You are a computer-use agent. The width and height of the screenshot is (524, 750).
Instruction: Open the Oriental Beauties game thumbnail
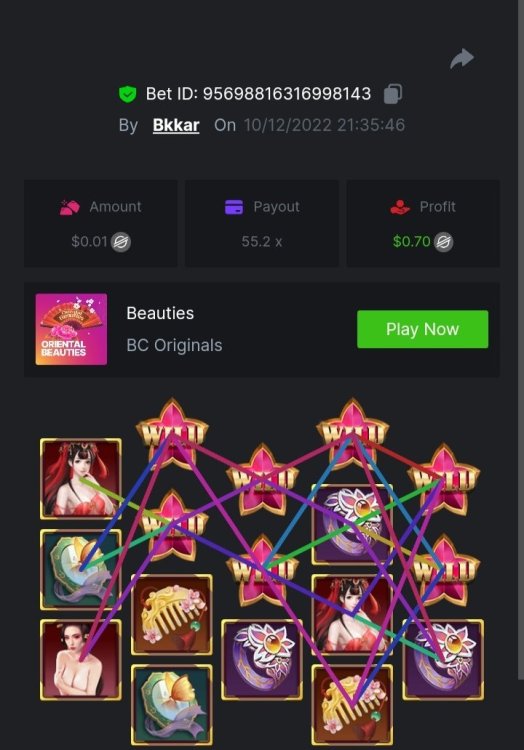click(x=71, y=329)
